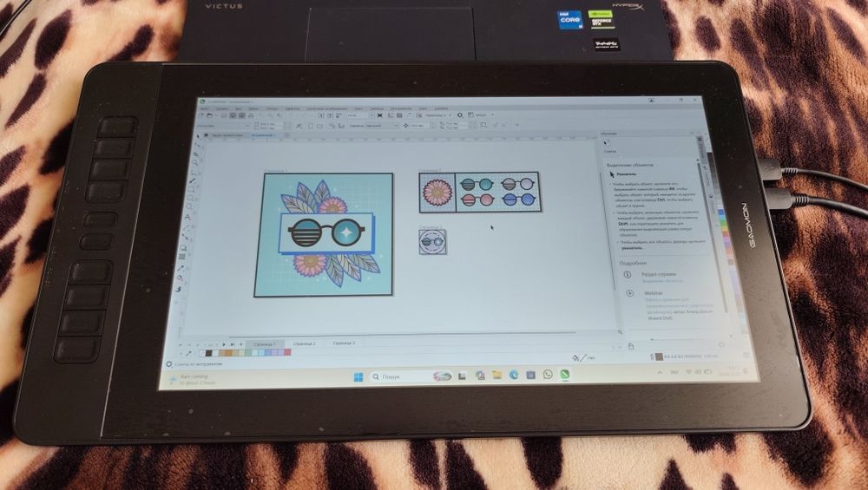Open the Webinar link in Hints panel
Viewport: 868px width, 490px height.
(654, 292)
